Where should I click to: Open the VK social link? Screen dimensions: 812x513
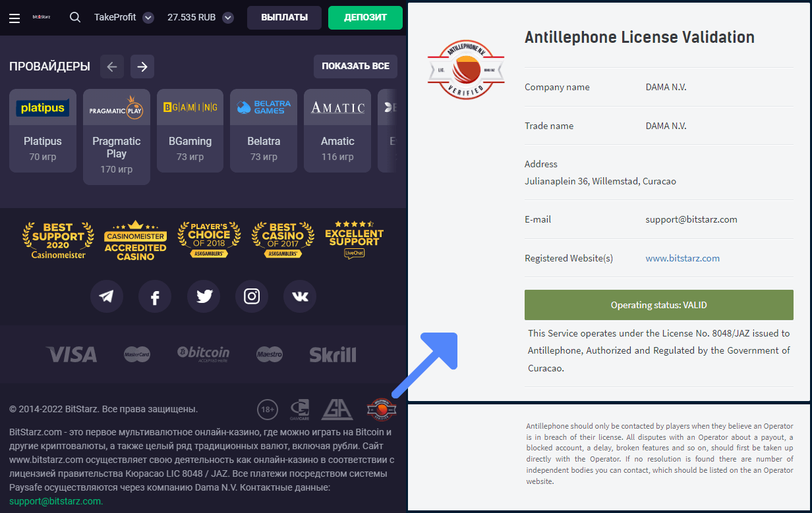click(x=300, y=296)
